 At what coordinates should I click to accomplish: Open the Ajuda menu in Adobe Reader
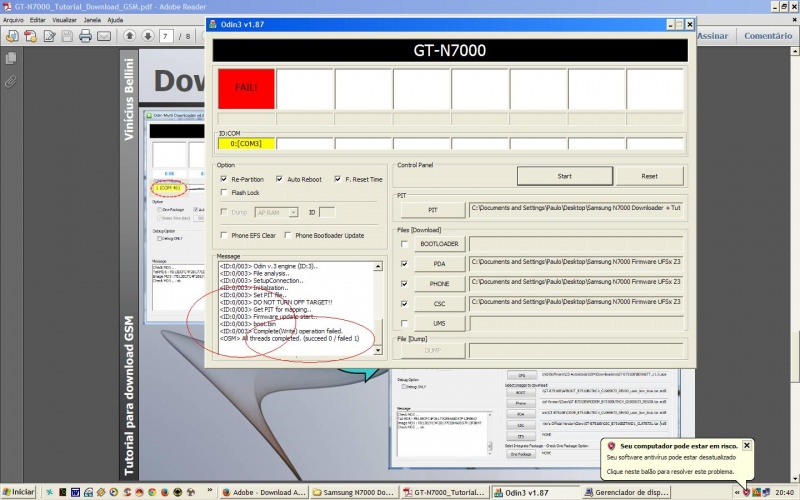tap(115, 20)
